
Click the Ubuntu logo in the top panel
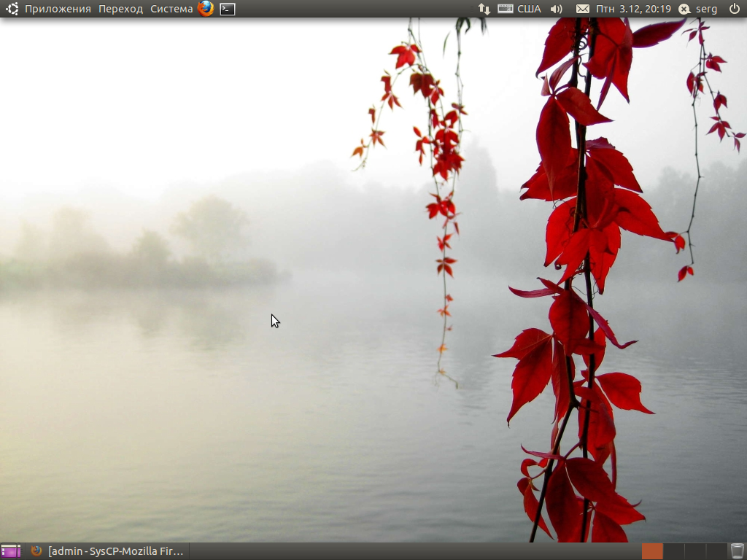click(12, 9)
